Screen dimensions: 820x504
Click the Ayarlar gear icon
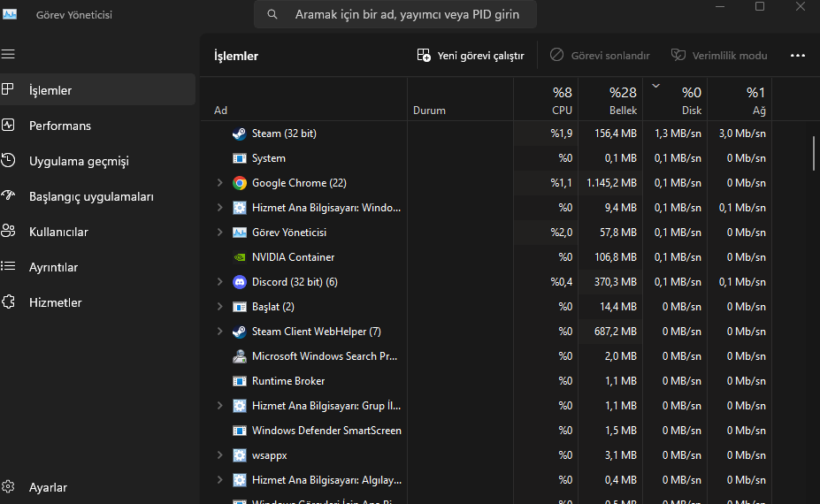8,486
